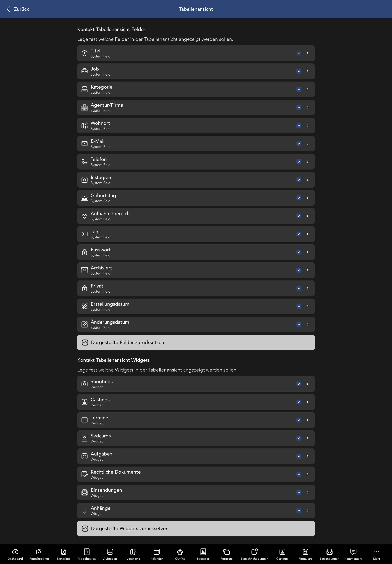
Task: Go back with the Zurück button
Action: coord(18,9)
